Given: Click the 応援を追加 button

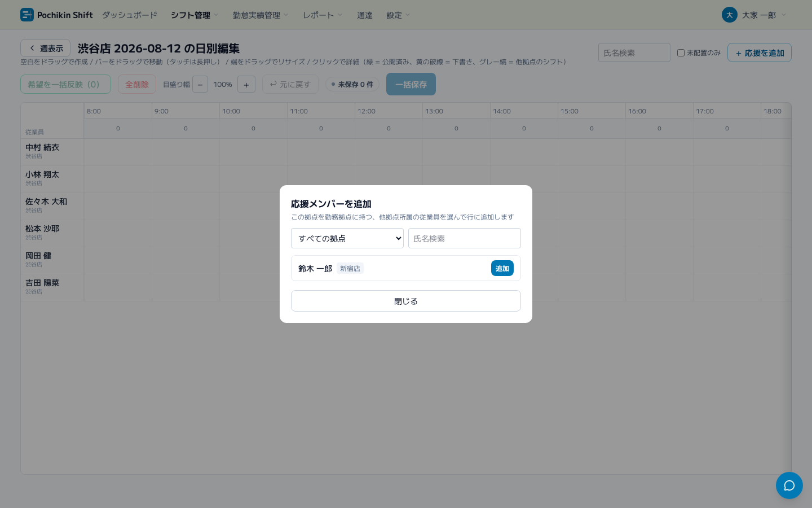Looking at the screenshot, I should click(760, 52).
